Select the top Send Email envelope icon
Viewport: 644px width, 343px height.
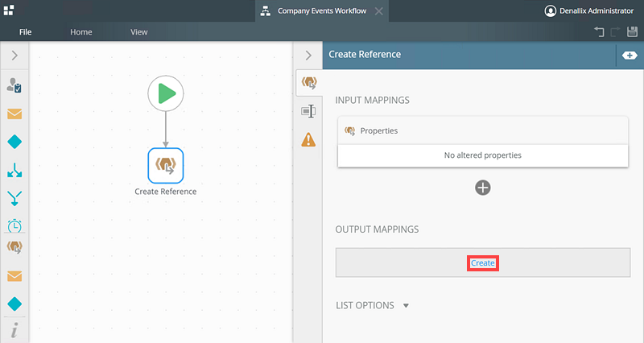pos(14,114)
